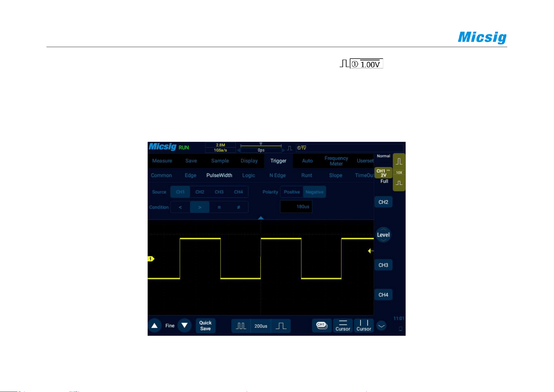Decrease timebase with multi-pulse icon
The height and width of the screenshot is (392, 554).
pos(241,326)
